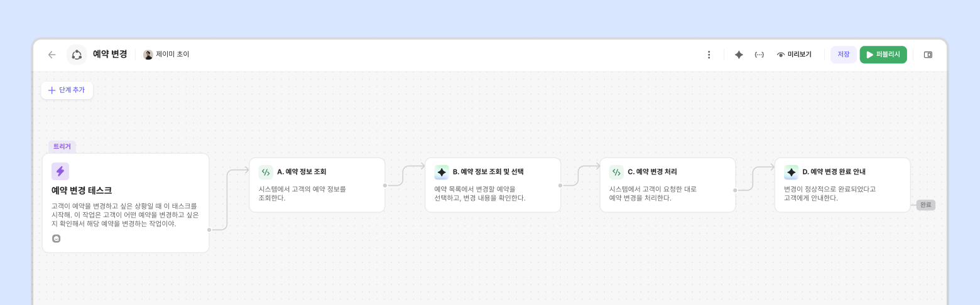Click the code icon on step C
980x305 pixels.
point(616,172)
